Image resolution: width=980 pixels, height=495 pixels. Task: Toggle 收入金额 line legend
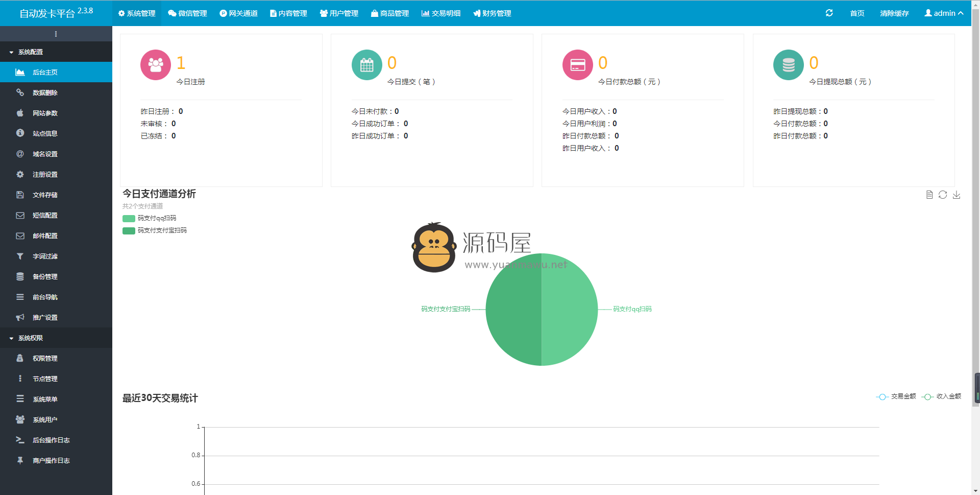[x=942, y=396]
